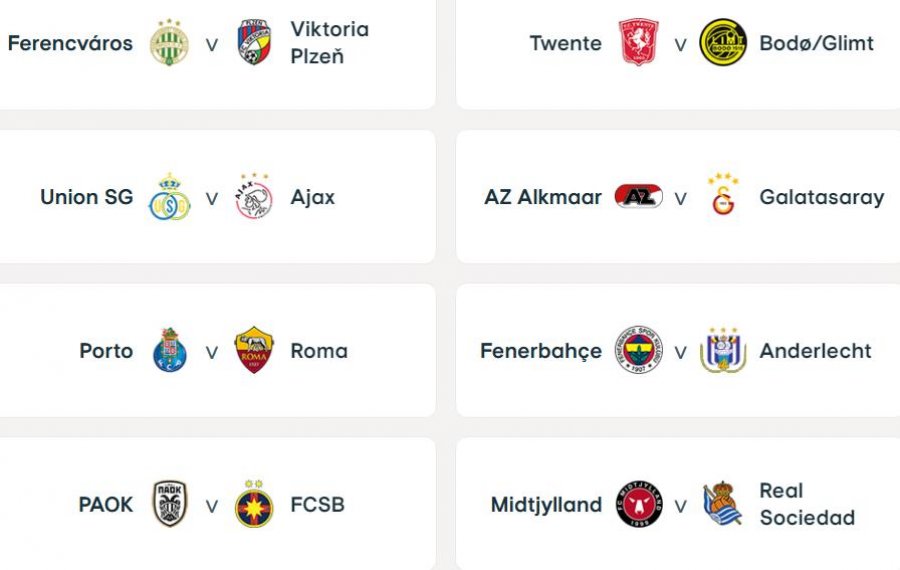Click the Ferencváros club crest
Viewport: 900px width, 570px height.
(x=169, y=42)
